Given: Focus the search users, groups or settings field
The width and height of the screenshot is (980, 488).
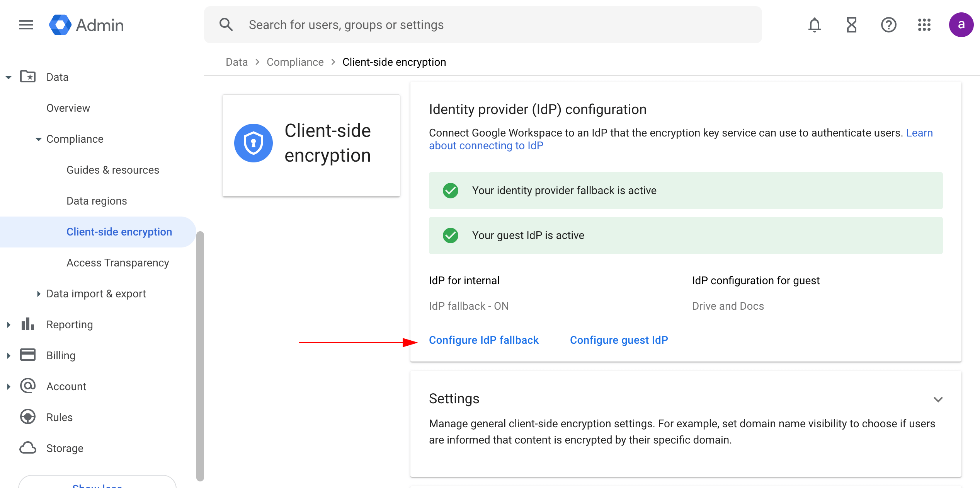Looking at the screenshot, I should click(x=483, y=25).
